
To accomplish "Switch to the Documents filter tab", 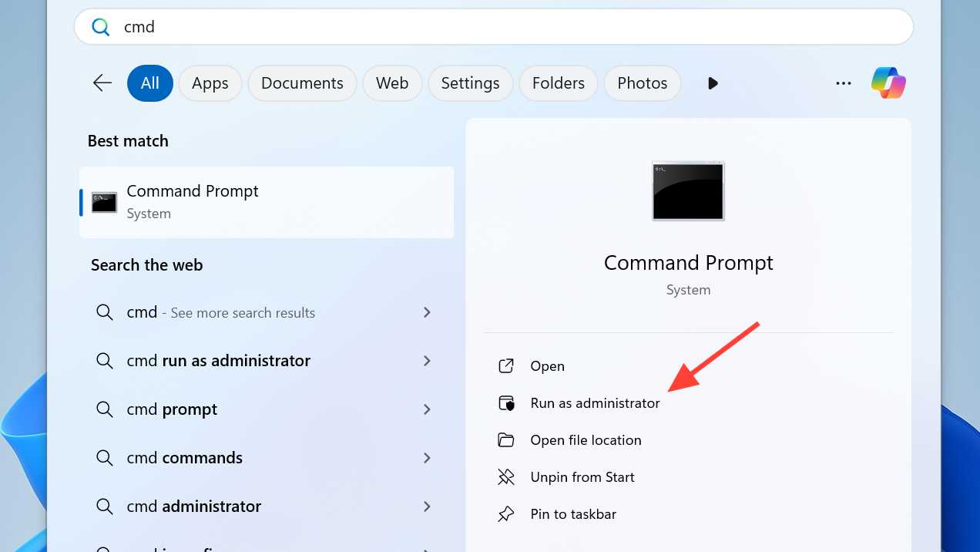I will (302, 83).
